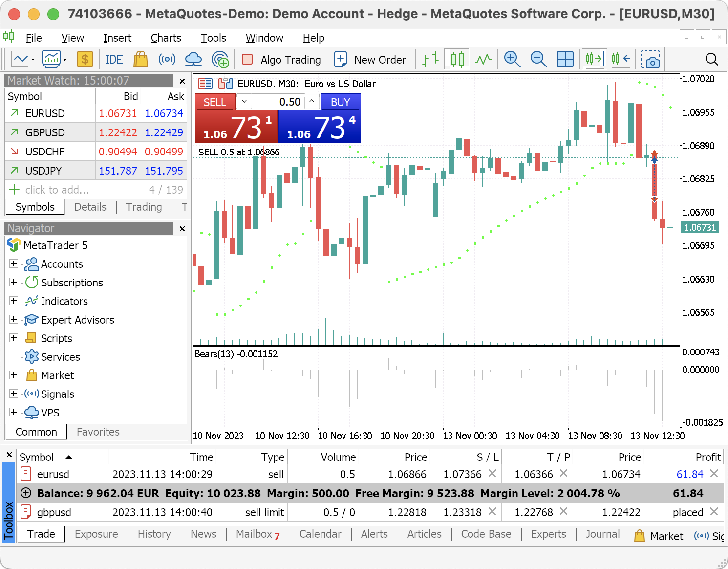Expand the Subscriptions tree node
Screen dimensions: 728x569
coord(14,282)
